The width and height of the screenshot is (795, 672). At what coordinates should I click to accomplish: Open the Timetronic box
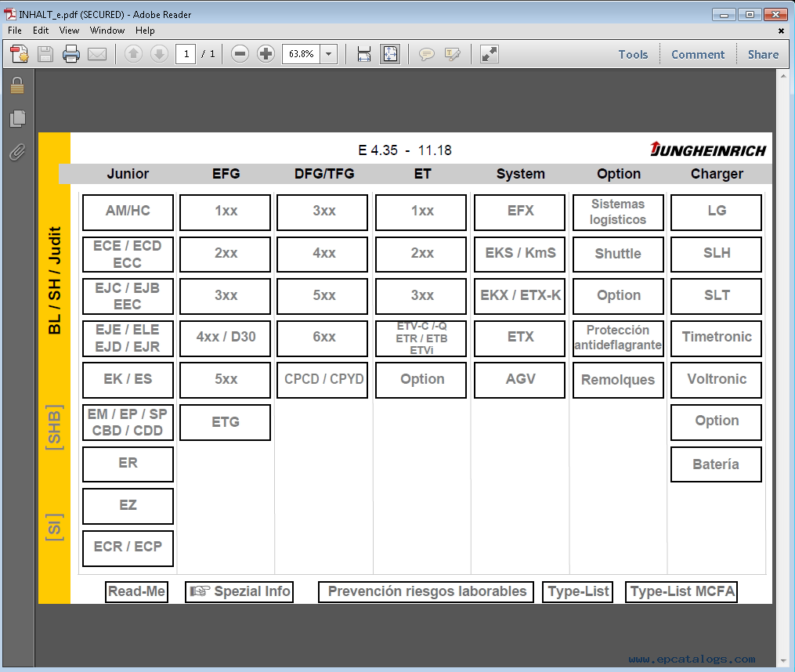tap(716, 338)
